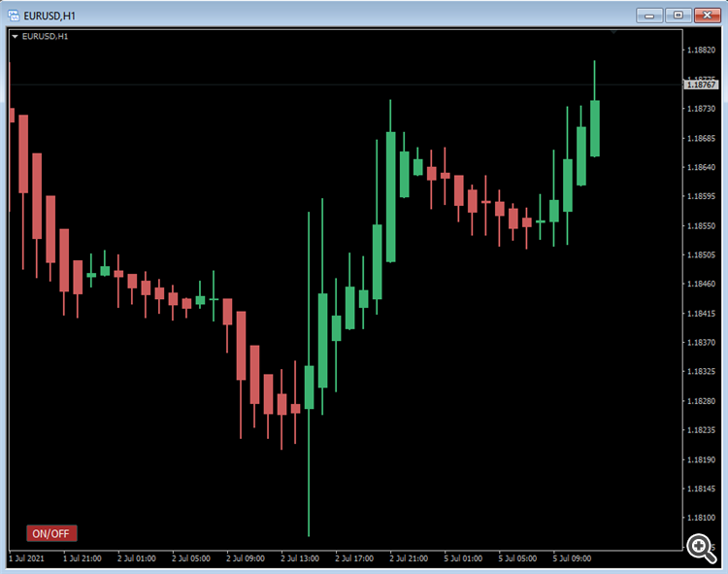This screenshot has width=728, height=574.
Task: Click the 1.18595 price axis label
Action: pos(701,196)
